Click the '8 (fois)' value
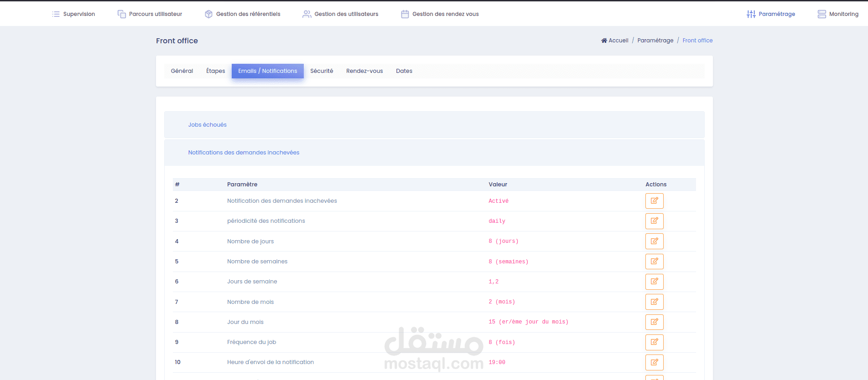Image resolution: width=868 pixels, height=380 pixels. point(502,342)
